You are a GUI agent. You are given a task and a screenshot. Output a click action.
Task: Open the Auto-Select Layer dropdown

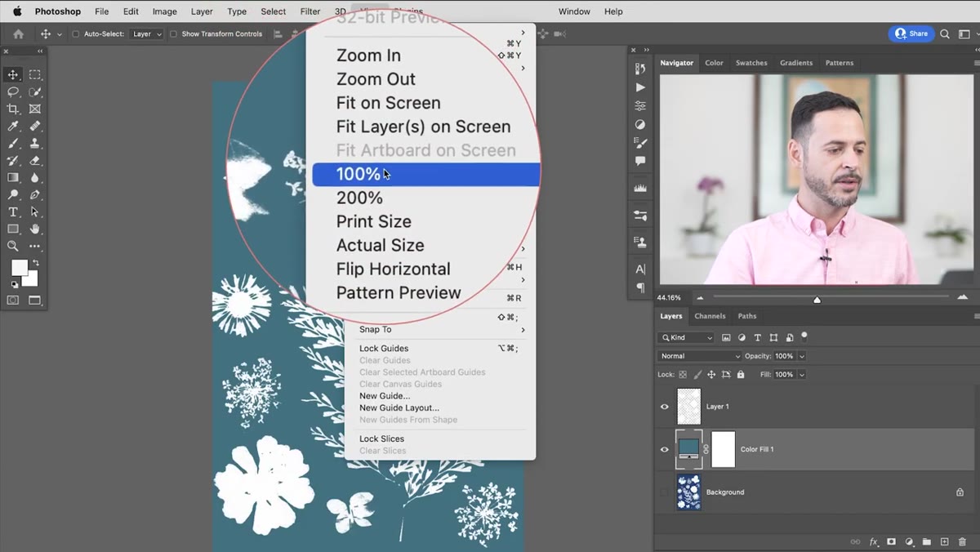point(148,34)
